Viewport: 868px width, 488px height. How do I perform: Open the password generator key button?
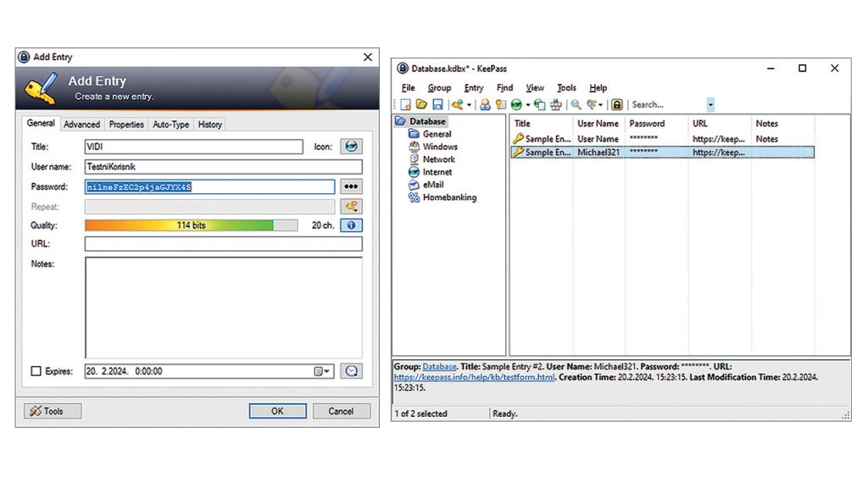click(x=351, y=206)
